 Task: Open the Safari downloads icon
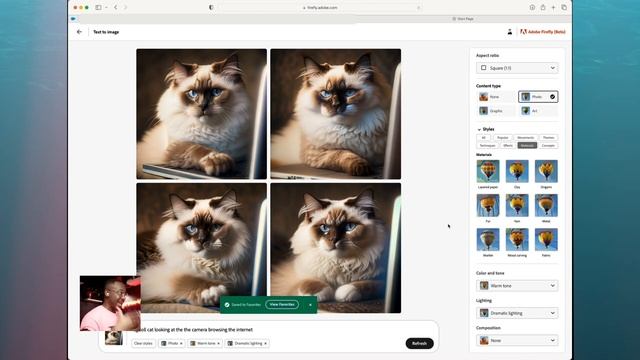pos(532,7)
